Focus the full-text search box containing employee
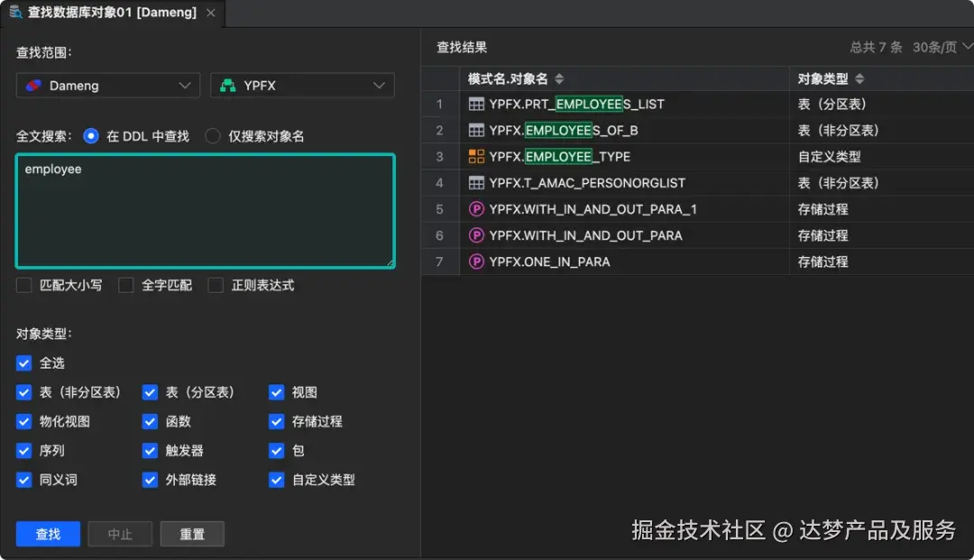 click(206, 211)
